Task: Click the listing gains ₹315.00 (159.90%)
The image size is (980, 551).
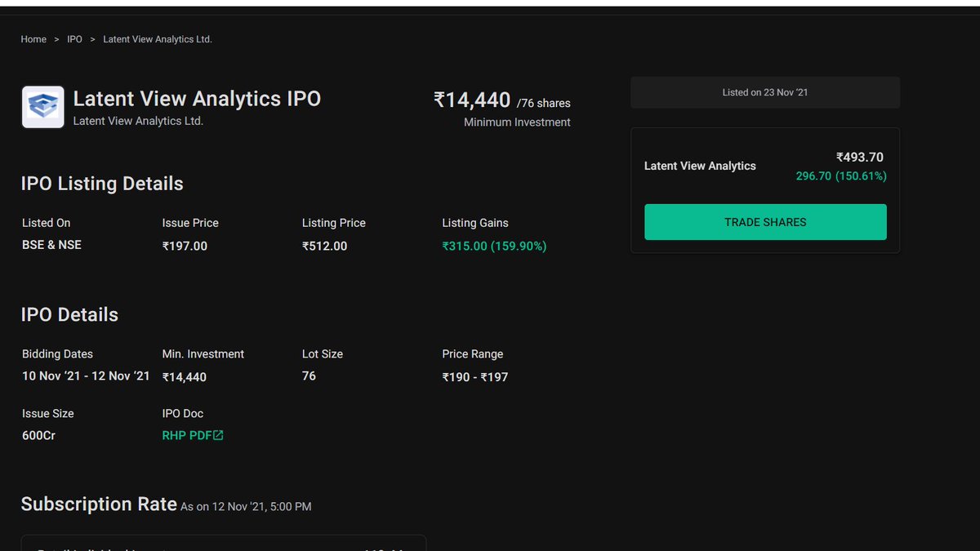Action: pyautogui.click(x=495, y=246)
